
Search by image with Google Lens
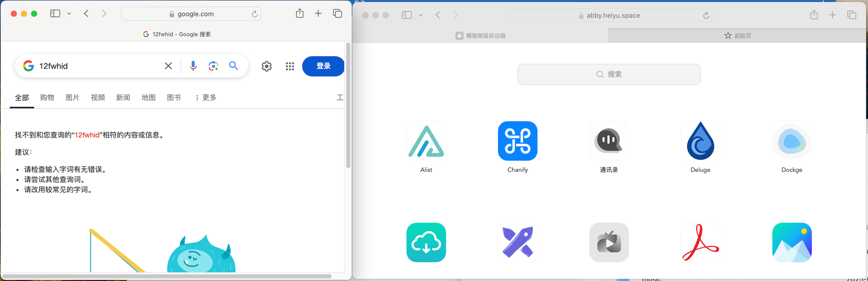(x=213, y=66)
